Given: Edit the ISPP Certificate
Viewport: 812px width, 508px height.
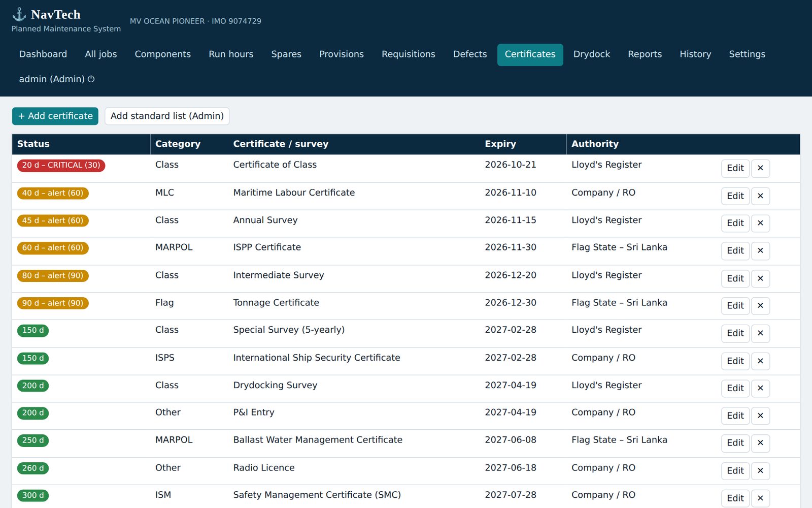Looking at the screenshot, I should (735, 250).
